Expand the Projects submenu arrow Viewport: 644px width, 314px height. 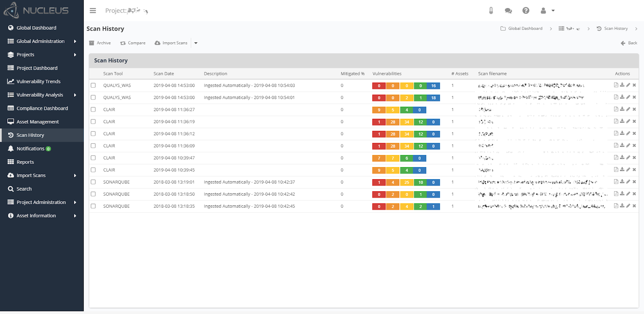click(75, 55)
